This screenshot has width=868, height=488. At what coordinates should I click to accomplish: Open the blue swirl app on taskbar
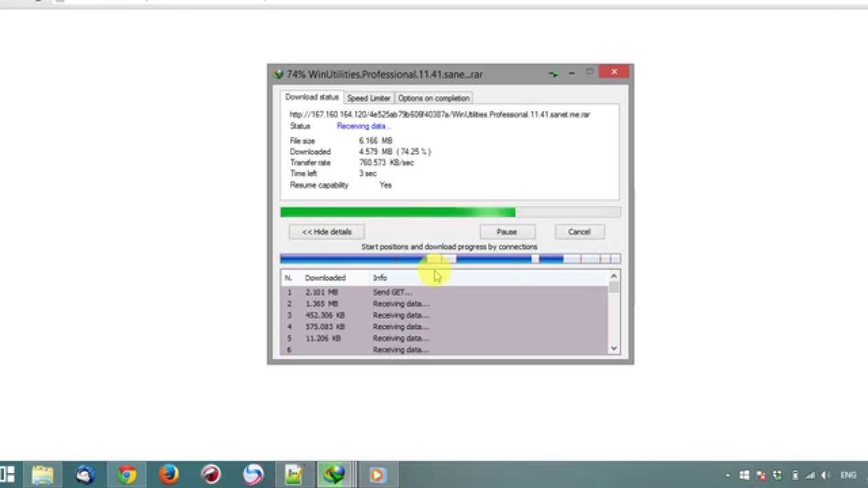point(253,474)
